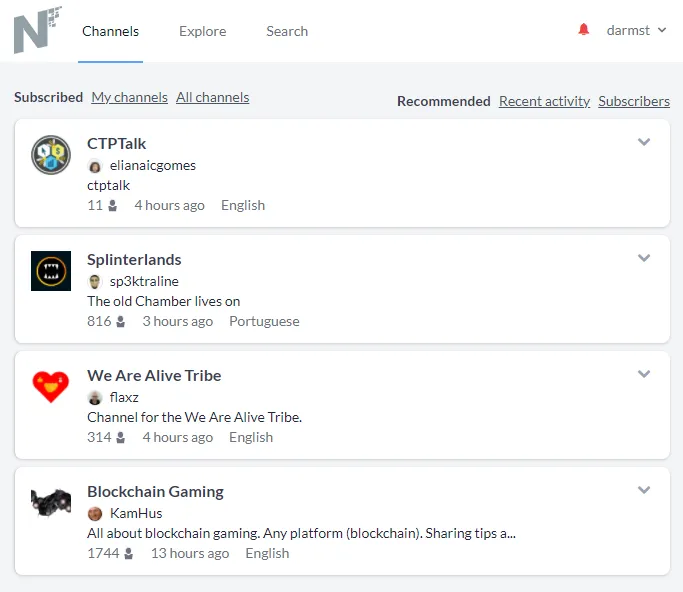Click the KamHus username
The width and height of the screenshot is (683, 592).
136,513
